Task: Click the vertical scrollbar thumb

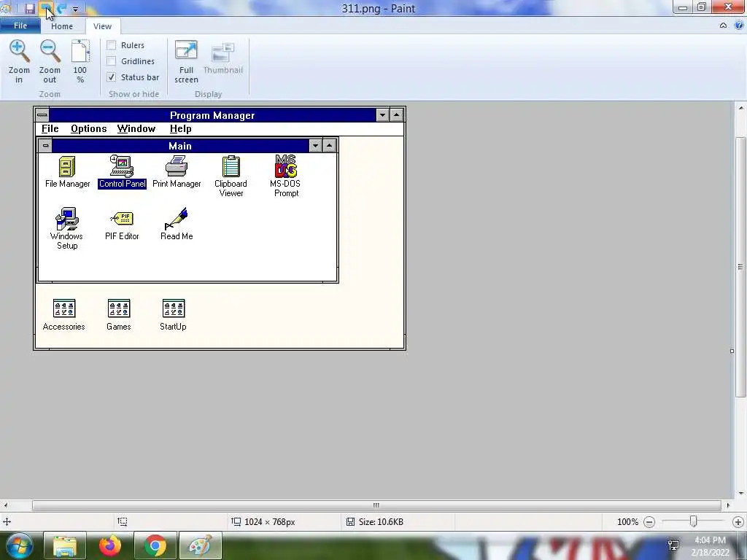Action: click(740, 267)
